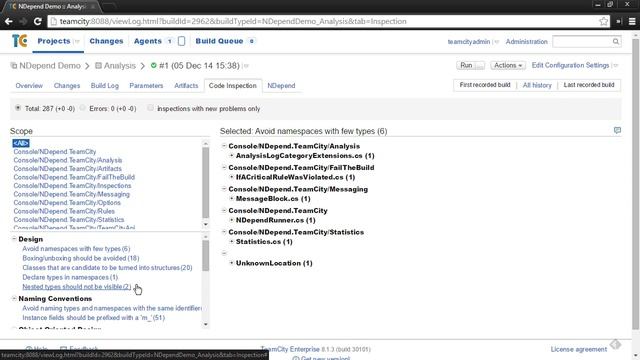Open Boxing/unboxing should be avoided (18)
The width and height of the screenshot is (640, 360).
(x=81, y=258)
